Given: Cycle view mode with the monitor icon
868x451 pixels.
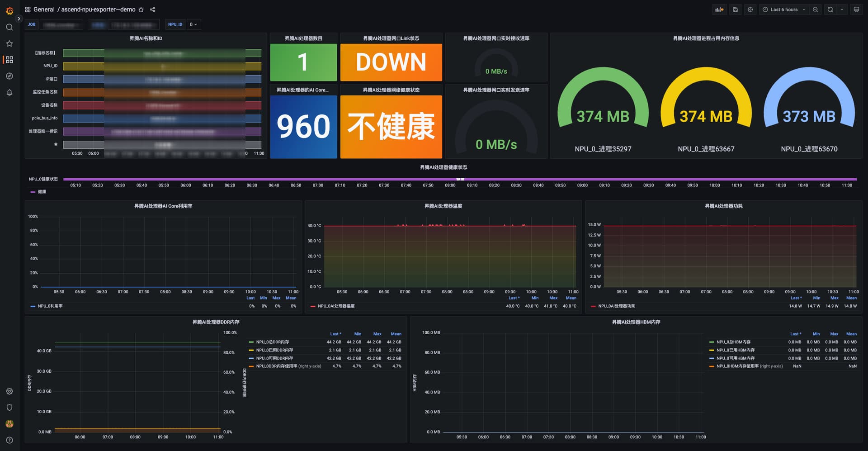Looking at the screenshot, I should click(856, 9).
